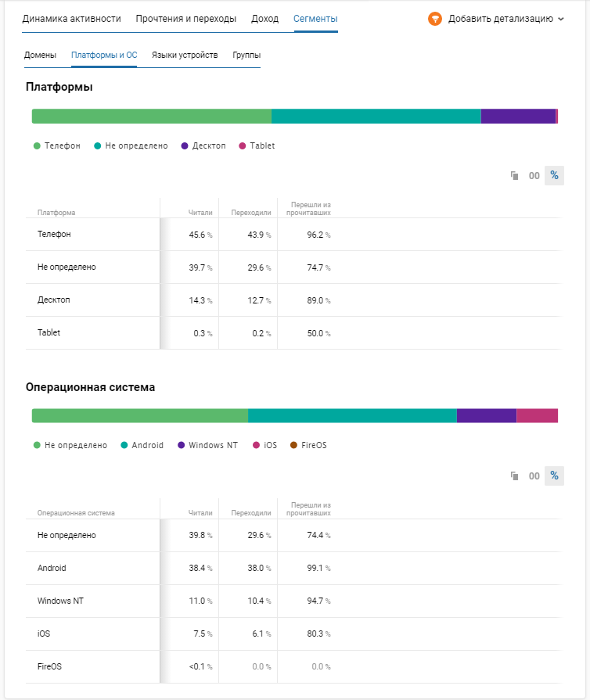Copy the Платформы table data
Image resolution: width=590 pixels, height=700 pixels.
tap(515, 175)
